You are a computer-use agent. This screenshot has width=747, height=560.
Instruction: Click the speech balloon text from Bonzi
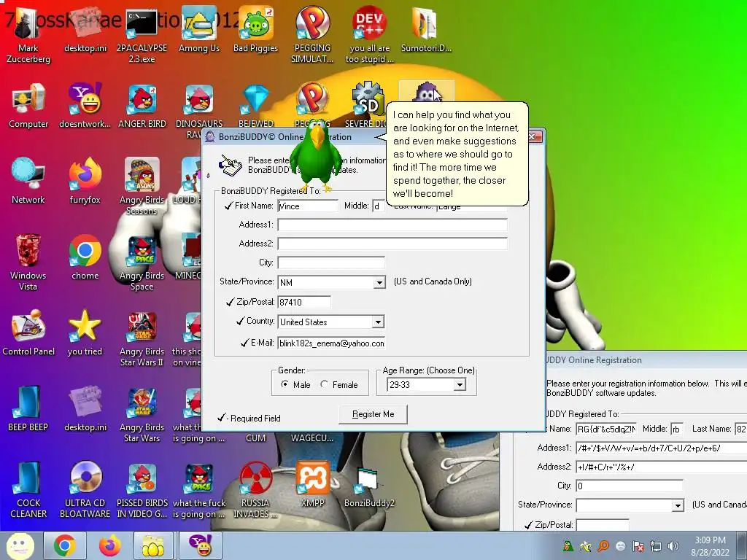tap(455, 154)
